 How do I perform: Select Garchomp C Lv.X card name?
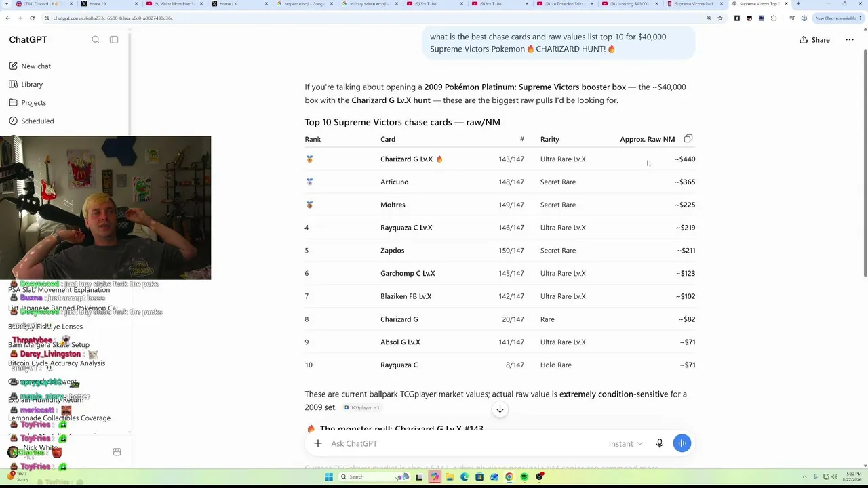point(408,274)
